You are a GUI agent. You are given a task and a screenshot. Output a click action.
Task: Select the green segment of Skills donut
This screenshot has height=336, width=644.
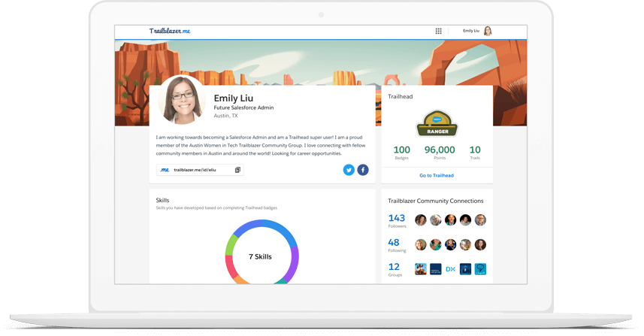(231, 244)
